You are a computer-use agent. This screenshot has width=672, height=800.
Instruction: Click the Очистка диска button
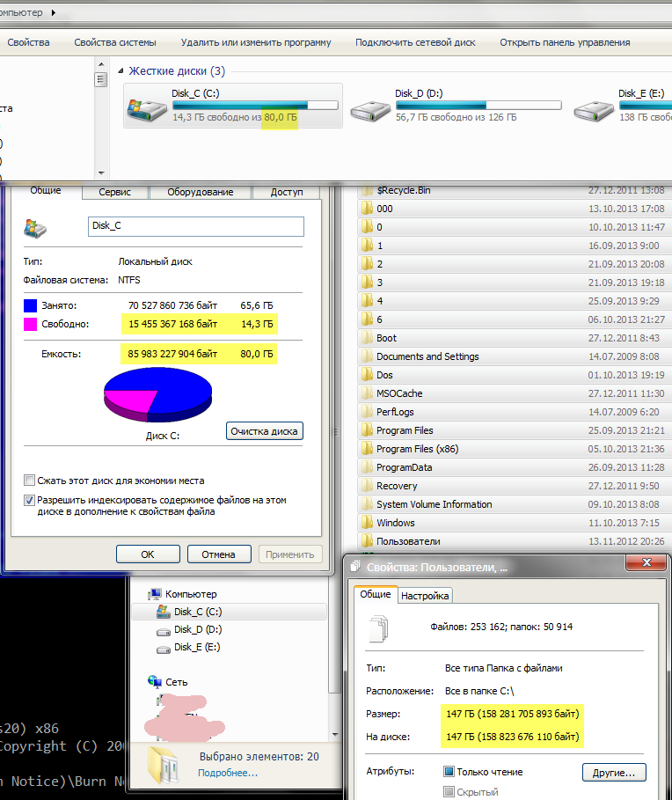point(264,431)
